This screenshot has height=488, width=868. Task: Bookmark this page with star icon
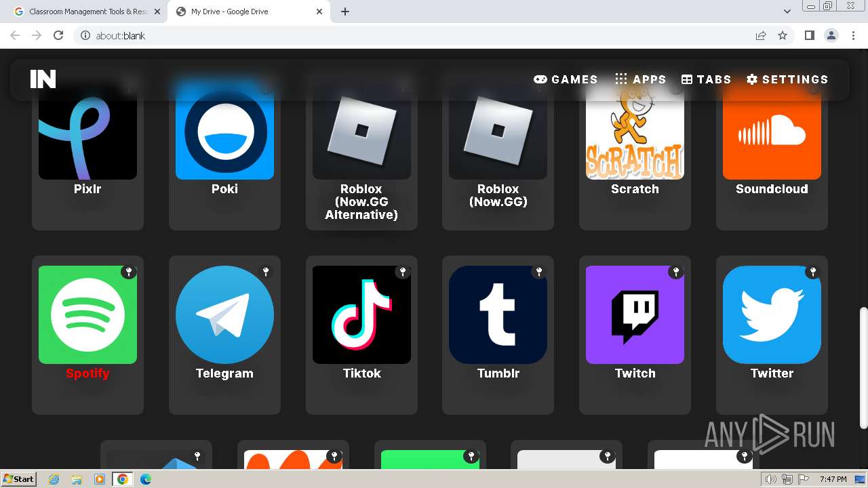point(783,35)
